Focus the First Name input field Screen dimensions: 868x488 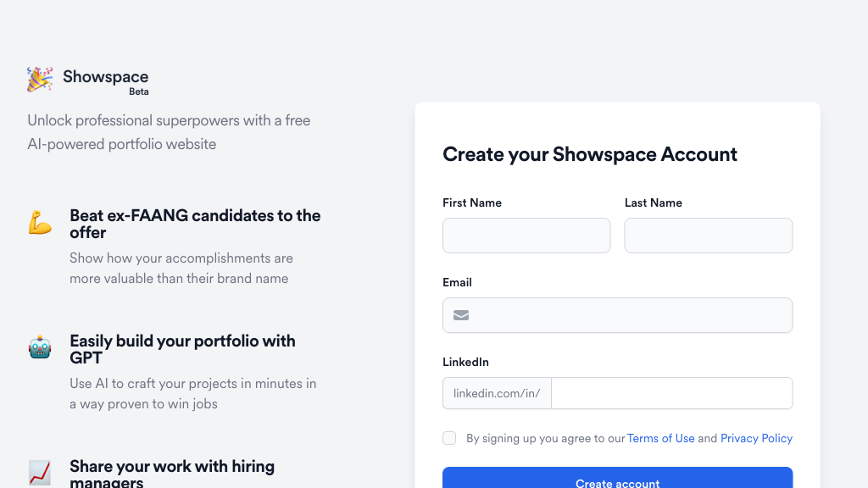click(x=526, y=236)
